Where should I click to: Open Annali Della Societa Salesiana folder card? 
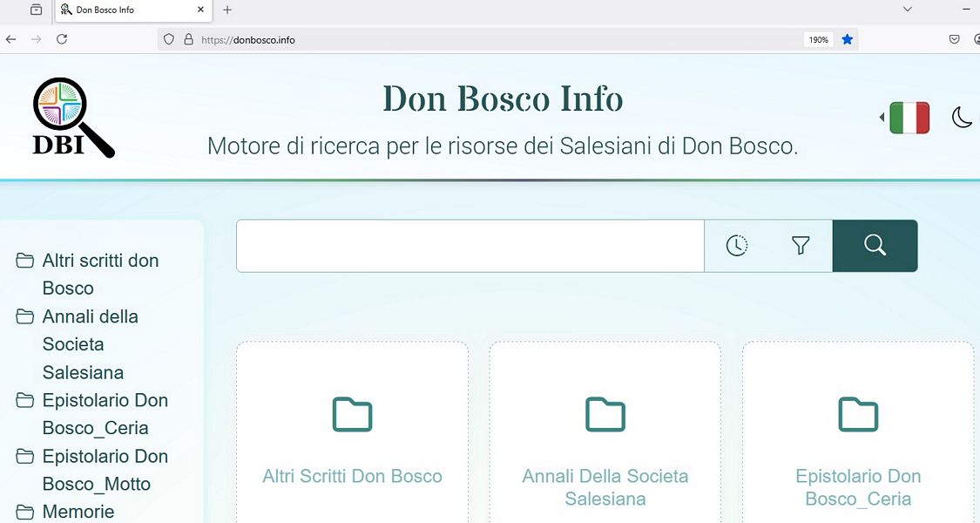point(605,432)
